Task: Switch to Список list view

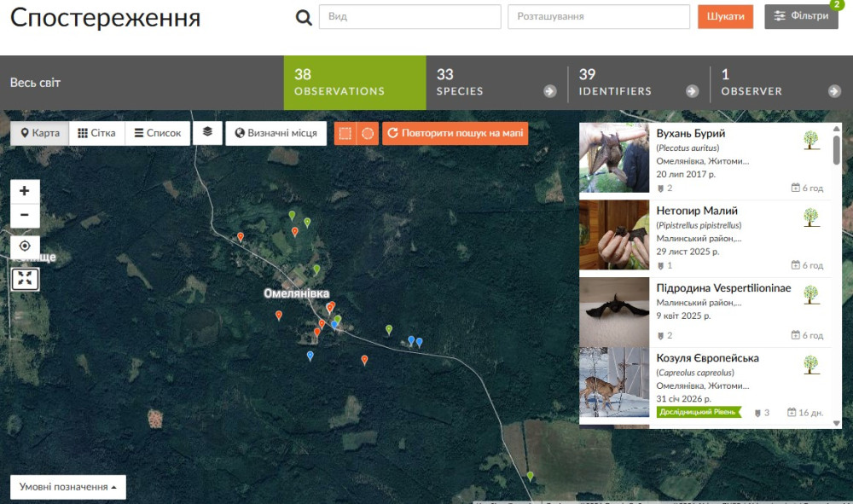Action: (x=158, y=133)
